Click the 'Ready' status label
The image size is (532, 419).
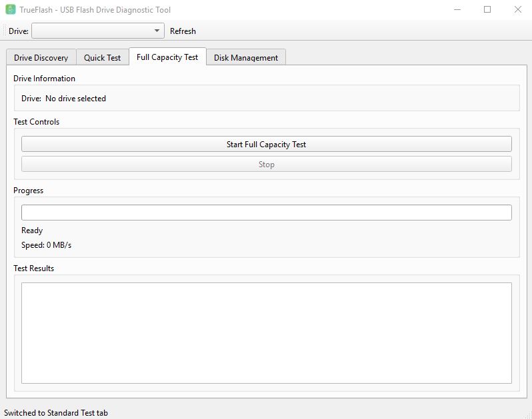[32, 230]
